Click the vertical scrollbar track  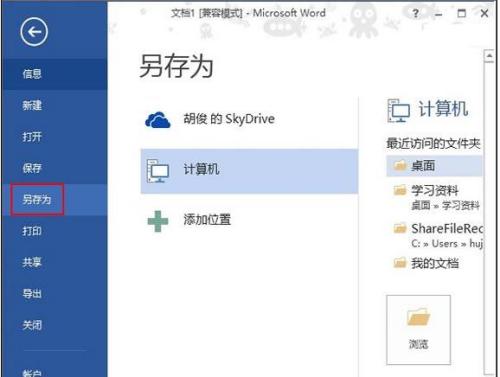click(489, 217)
